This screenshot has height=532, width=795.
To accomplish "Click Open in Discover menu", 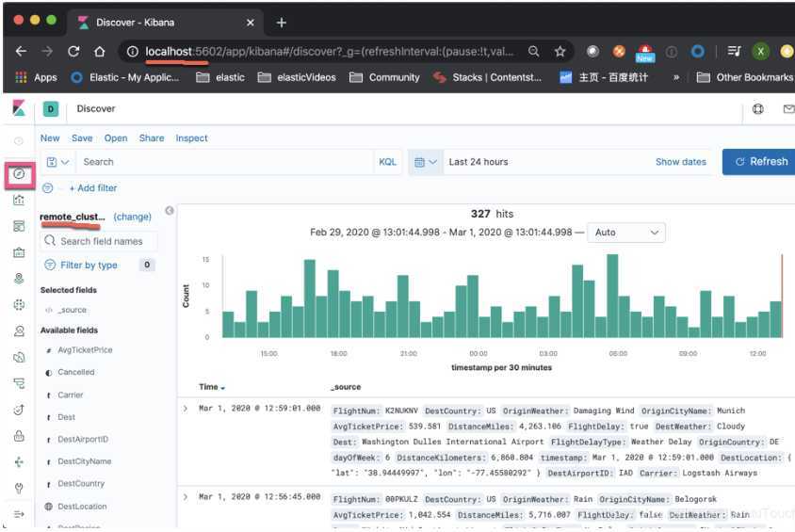I will tap(116, 138).
